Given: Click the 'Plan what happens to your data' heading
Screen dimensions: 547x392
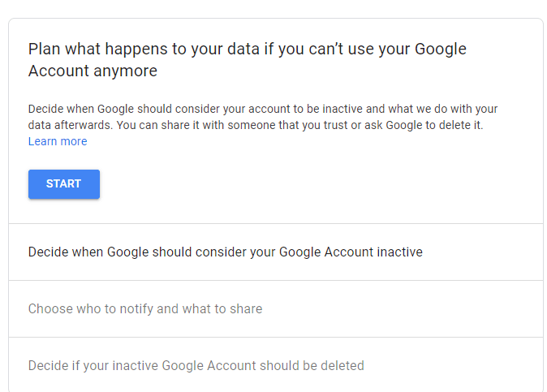Looking at the screenshot, I should [248, 50].
